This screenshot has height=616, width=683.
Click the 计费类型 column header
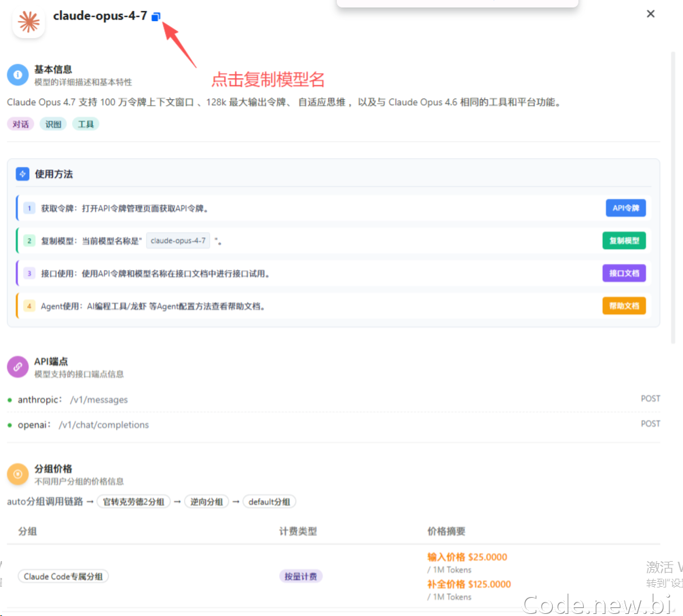(298, 531)
